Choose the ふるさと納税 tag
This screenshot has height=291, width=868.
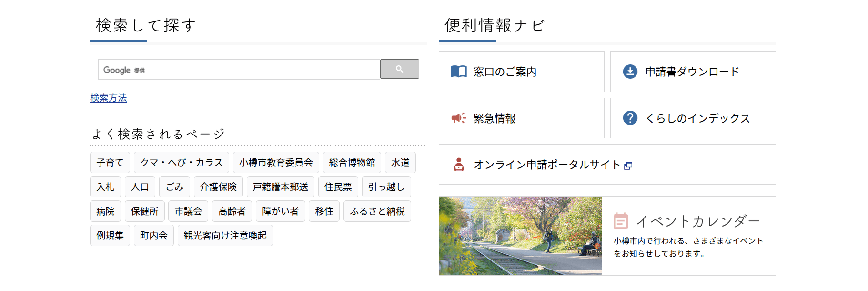click(x=377, y=211)
